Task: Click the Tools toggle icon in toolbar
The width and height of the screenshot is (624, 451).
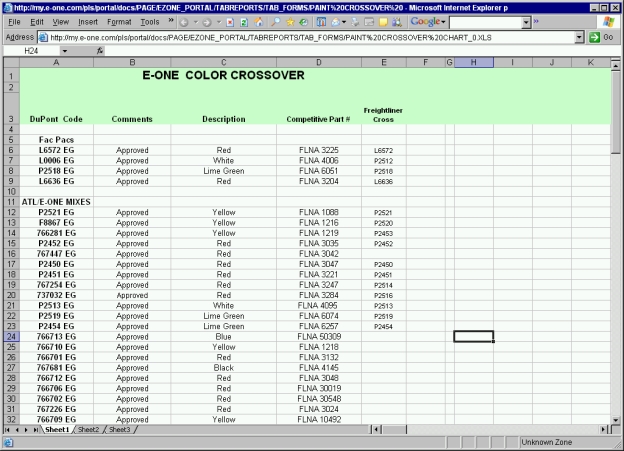Action: pyautogui.click(x=321, y=22)
